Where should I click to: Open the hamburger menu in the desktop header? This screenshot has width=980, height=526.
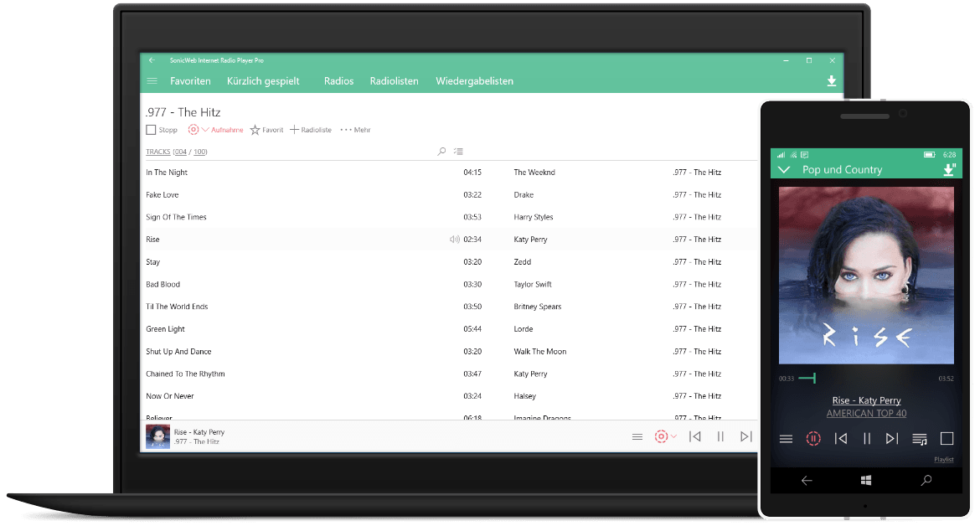coord(152,81)
